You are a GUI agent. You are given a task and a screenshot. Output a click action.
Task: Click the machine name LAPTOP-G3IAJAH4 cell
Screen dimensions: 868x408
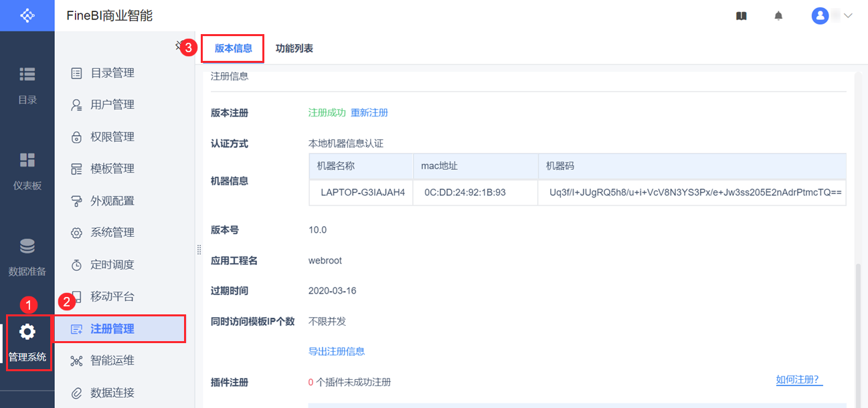[x=361, y=193]
